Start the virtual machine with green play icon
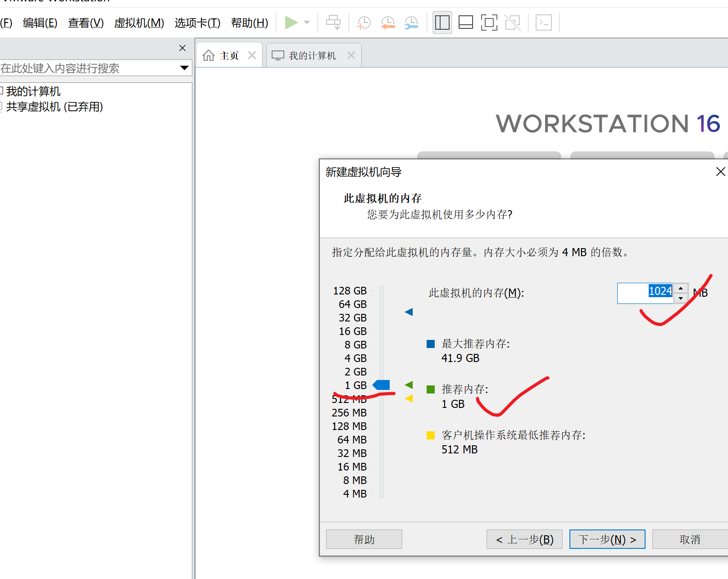 (x=291, y=23)
